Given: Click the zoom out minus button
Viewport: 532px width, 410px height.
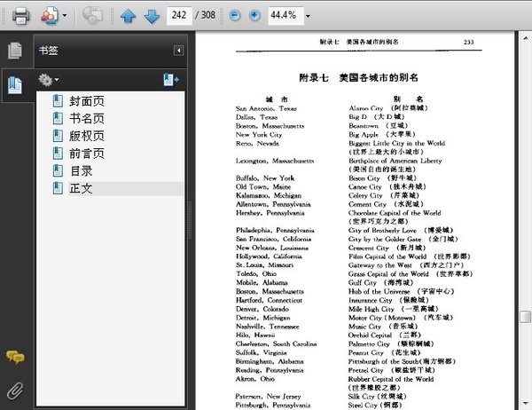Looking at the screenshot, I should click(x=234, y=15).
